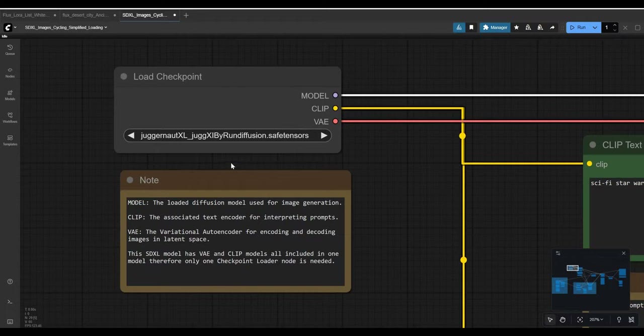
Task: Click the clip input socket on CLIP Text node
Action: [589, 164]
